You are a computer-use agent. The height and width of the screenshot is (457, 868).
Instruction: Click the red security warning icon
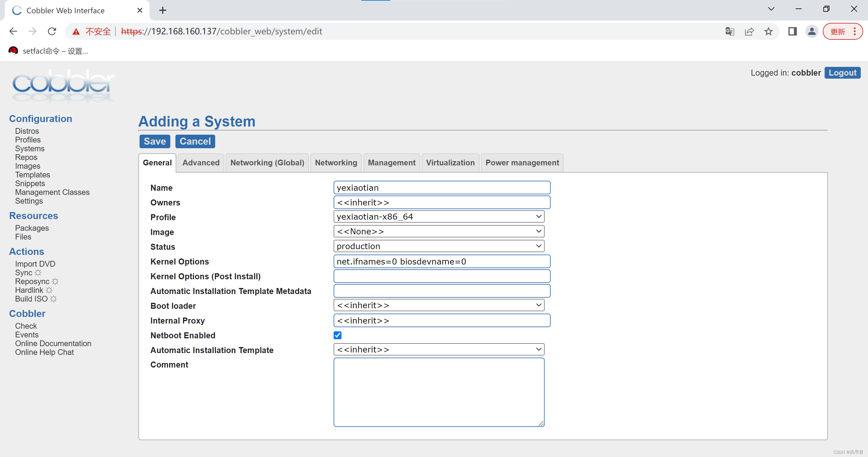coord(76,31)
